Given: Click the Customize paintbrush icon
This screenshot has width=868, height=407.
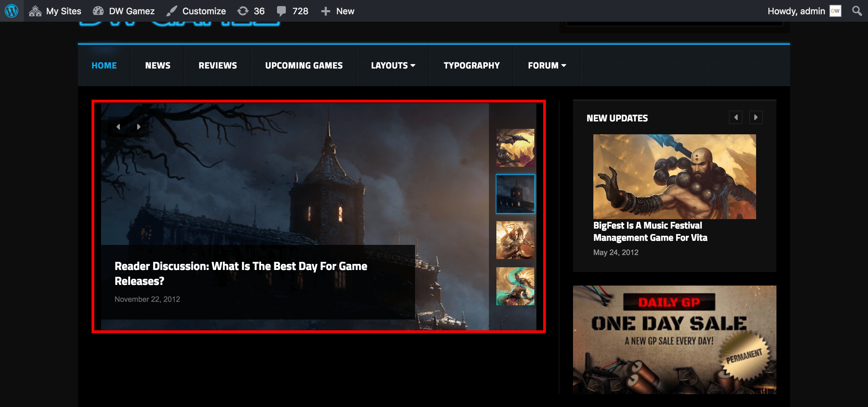Looking at the screenshot, I should [x=172, y=11].
